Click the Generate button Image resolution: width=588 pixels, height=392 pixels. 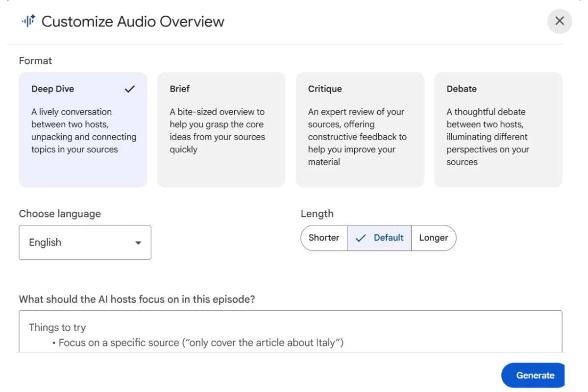[533, 375]
